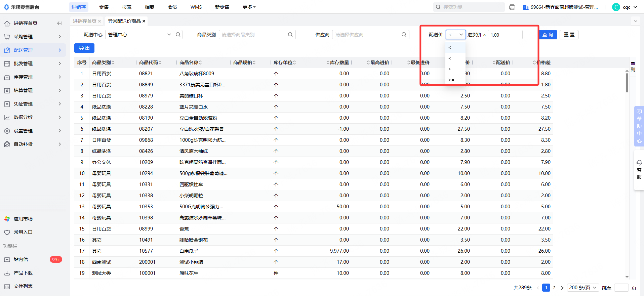The image size is (644, 296).
Task: Click the store name 99664 in top bar
Action: coord(564,7)
